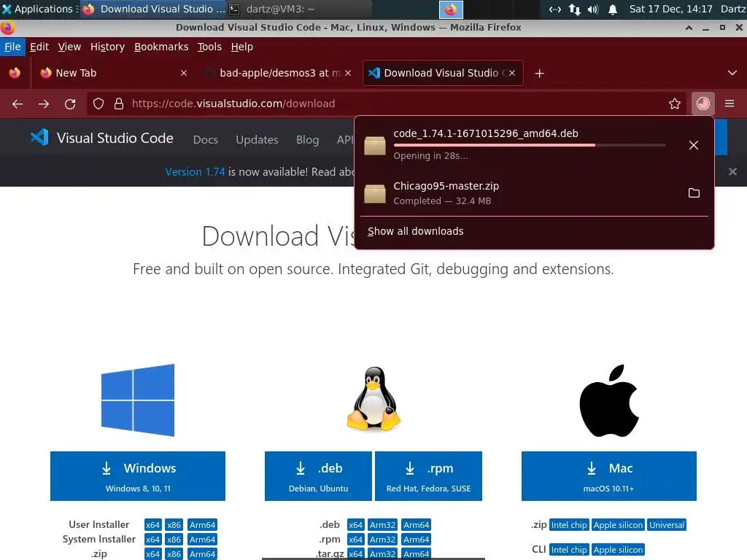
Task: Open the View menu
Action: click(69, 47)
